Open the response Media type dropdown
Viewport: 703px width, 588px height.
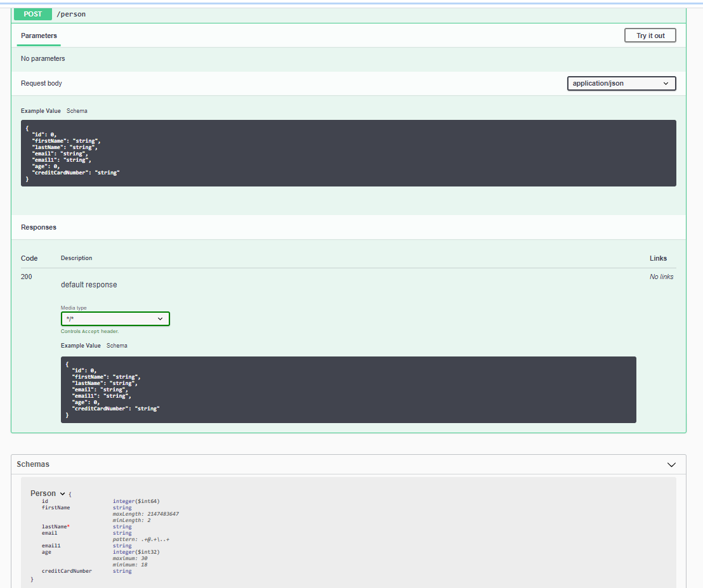tap(115, 319)
